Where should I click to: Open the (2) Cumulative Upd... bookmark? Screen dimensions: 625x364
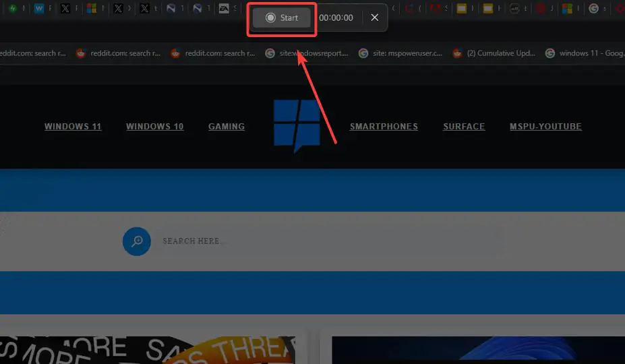[495, 53]
